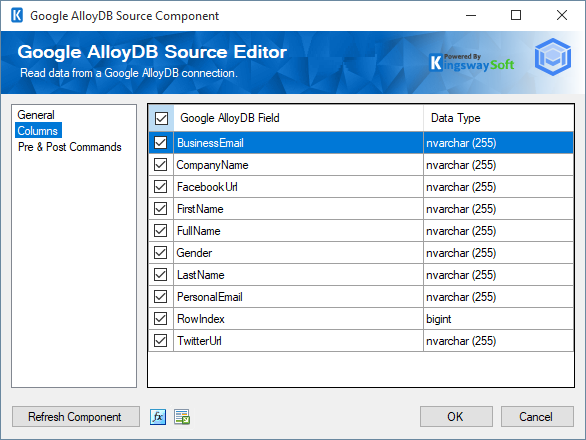Select the Columns page
The width and height of the screenshot is (586, 440).
38,131
